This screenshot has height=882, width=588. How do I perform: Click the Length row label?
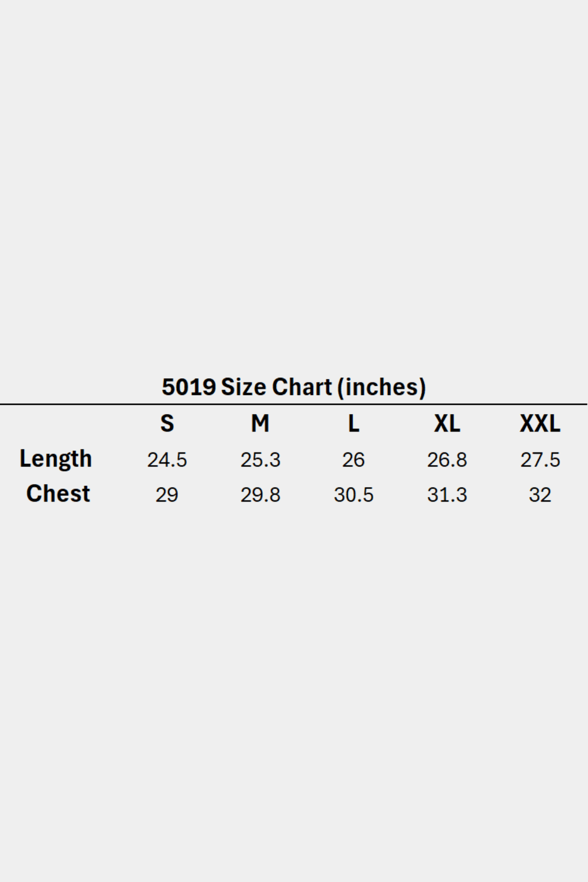56,459
